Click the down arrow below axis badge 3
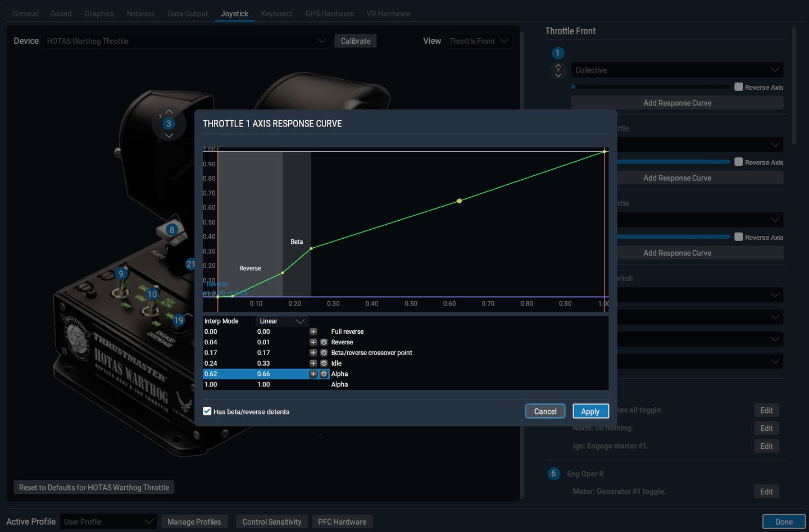 click(x=169, y=135)
